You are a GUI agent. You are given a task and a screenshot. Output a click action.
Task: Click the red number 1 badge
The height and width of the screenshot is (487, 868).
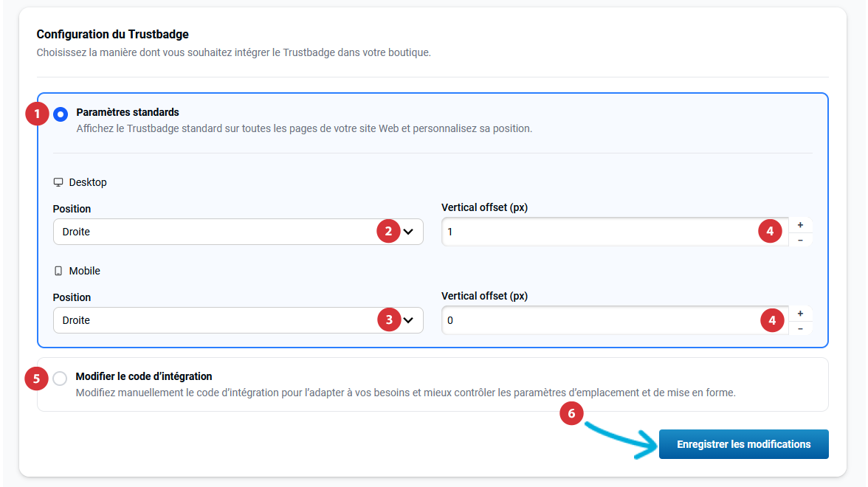pyautogui.click(x=37, y=114)
